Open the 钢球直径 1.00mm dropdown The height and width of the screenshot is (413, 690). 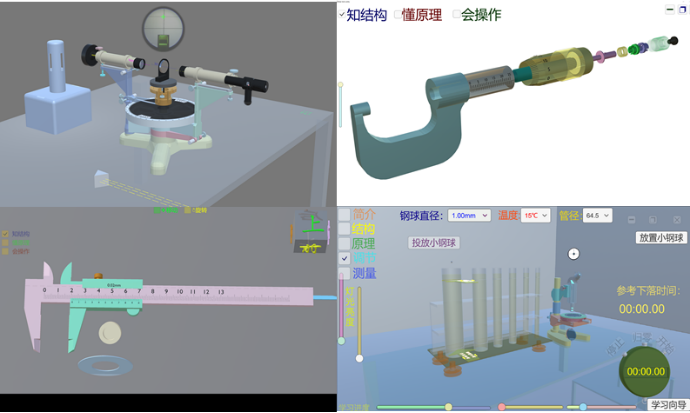pyautogui.click(x=468, y=215)
